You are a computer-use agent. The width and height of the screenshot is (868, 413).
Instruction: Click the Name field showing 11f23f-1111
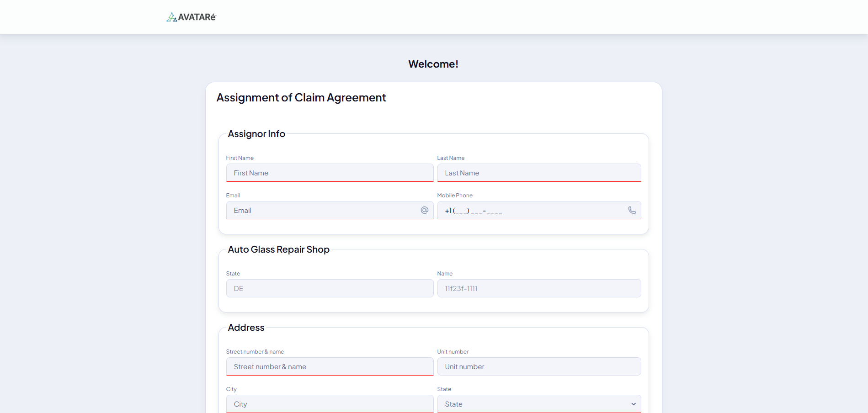539,288
